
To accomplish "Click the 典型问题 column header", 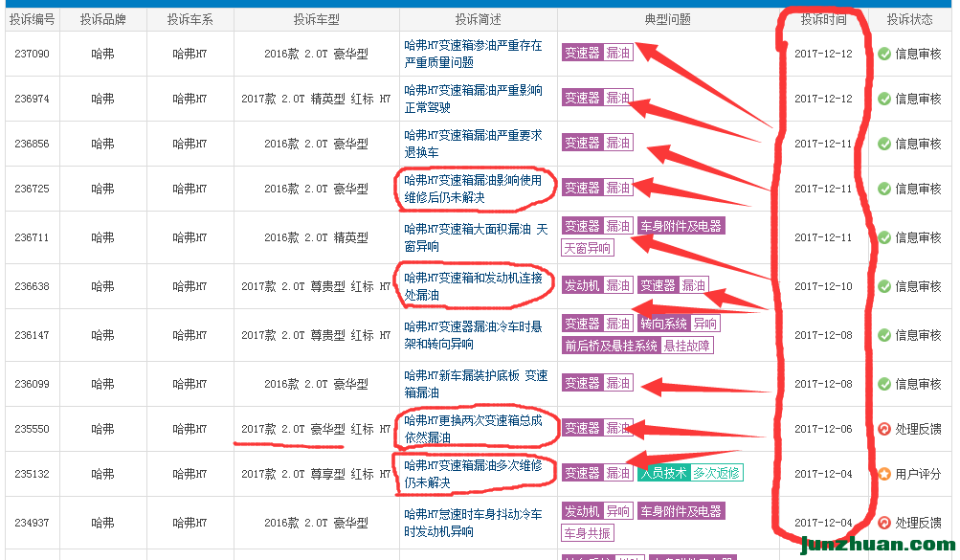I will (x=667, y=19).
